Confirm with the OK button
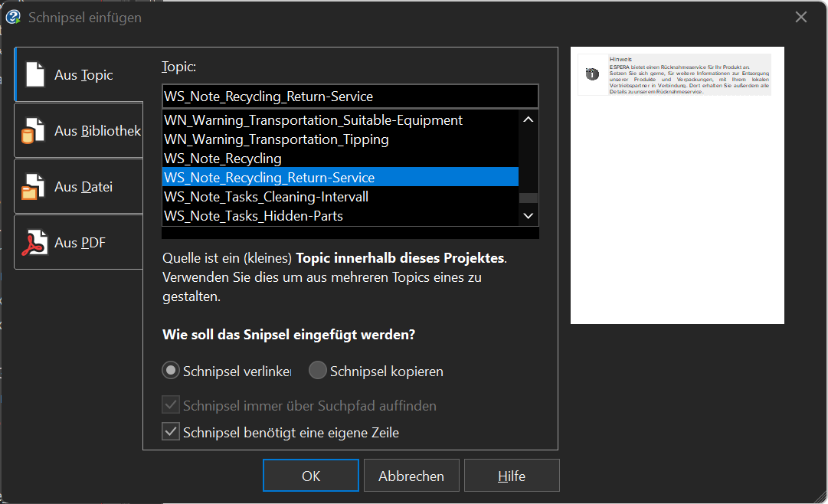The height and width of the screenshot is (504, 828). (310, 476)
